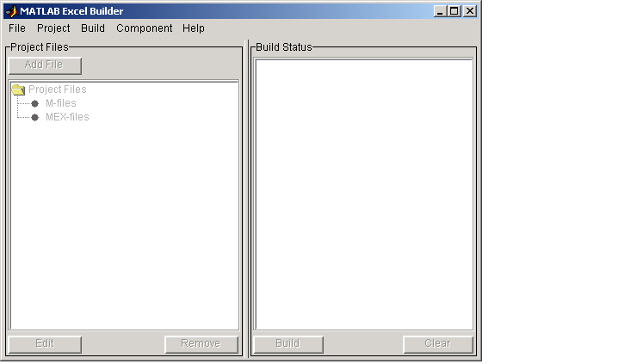This screenshot has height=364, width=637.
Task: Click the Clear button
Action: (x=438, y=344)
